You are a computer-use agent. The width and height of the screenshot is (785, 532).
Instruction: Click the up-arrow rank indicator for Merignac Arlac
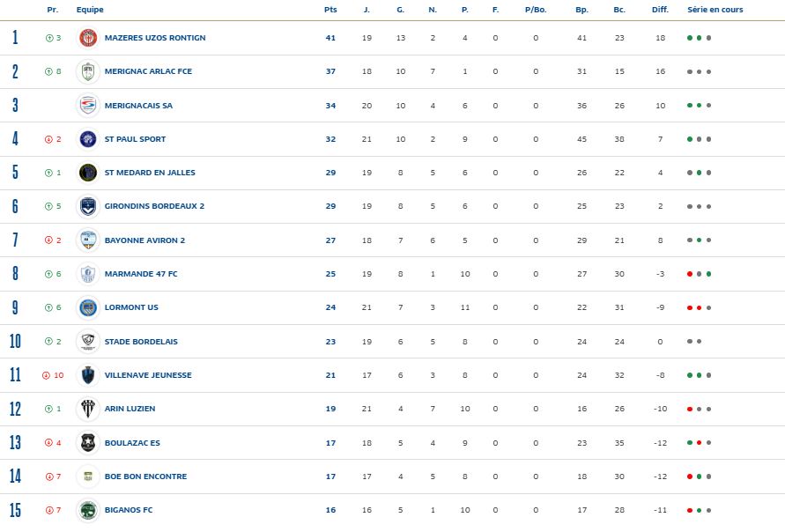point(48,72)
